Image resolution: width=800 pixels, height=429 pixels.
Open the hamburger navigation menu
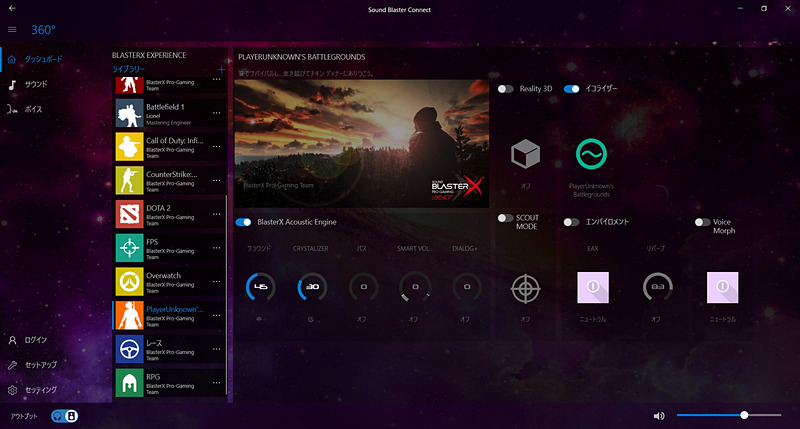(x=12, y=30)
